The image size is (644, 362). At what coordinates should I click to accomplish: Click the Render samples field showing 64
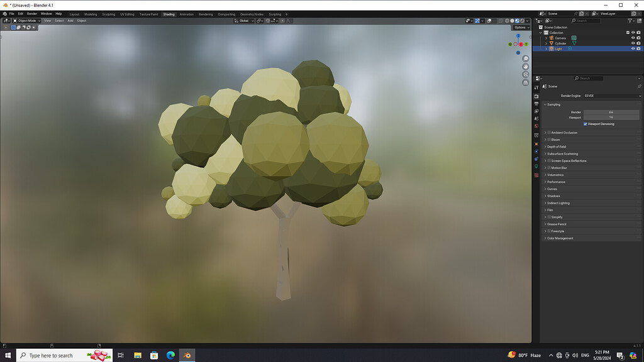pos(611,112)
